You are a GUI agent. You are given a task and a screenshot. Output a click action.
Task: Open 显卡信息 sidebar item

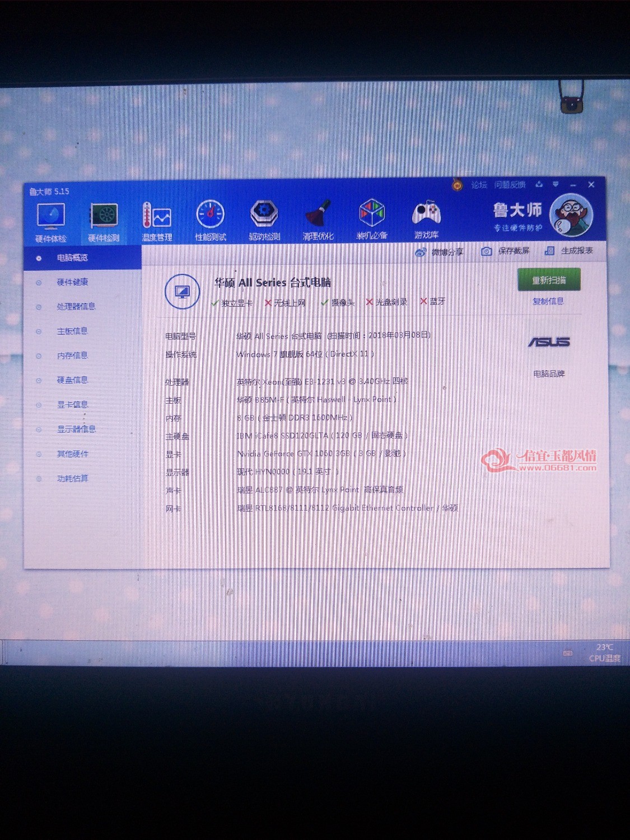tap(72, 404)
